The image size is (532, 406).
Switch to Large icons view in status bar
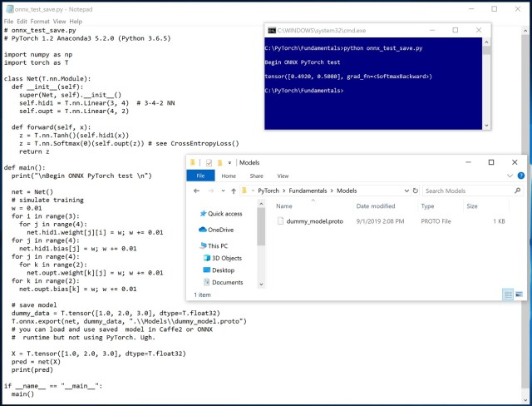coord(520,295)
